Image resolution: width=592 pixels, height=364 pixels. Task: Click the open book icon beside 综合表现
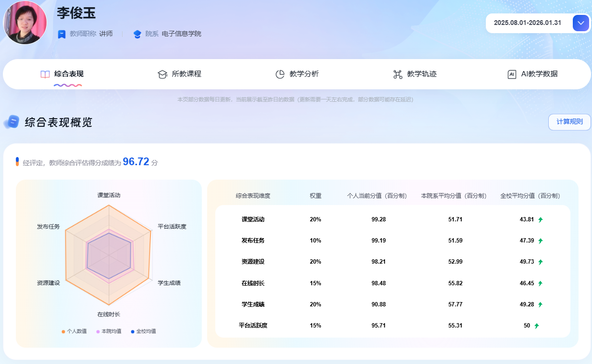[x=45, y=74]
